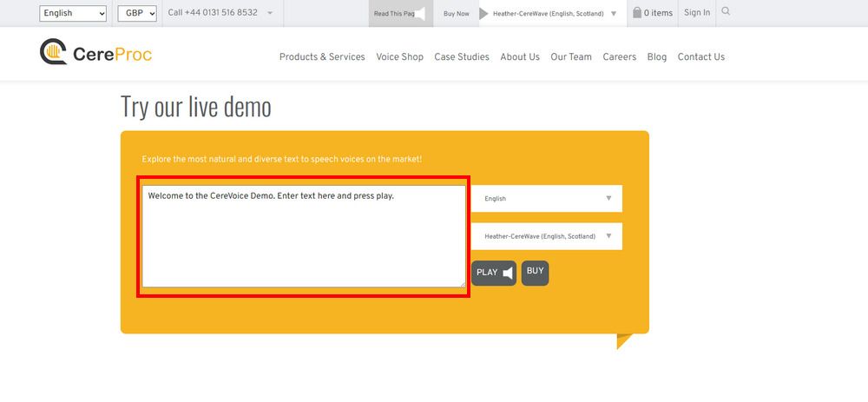The height and width of the screenshot is (402, 868).
Task: Expand the phone number dropdown arrow
Action: click(270, 13)
